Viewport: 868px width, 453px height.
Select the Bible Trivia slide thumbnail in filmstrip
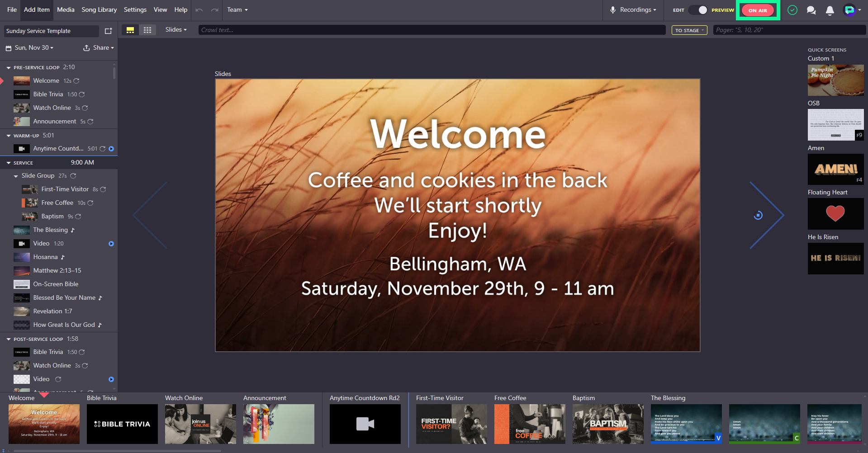tap(122, 424)
